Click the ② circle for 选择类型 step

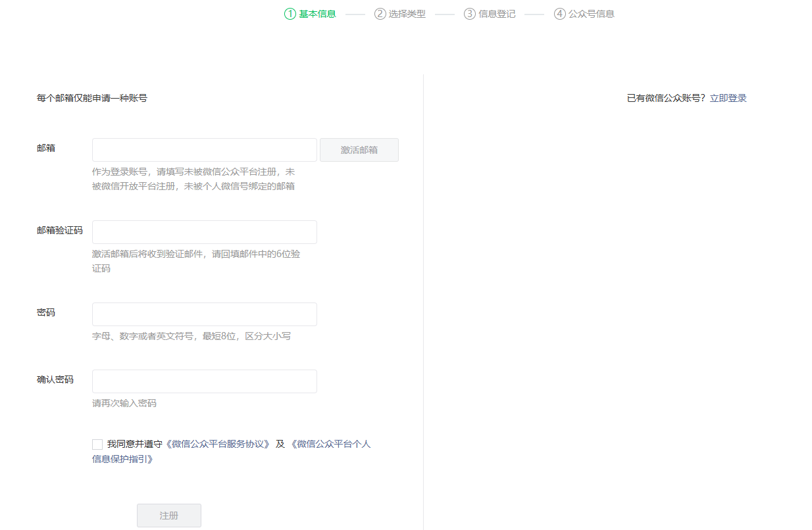point(380,13)
